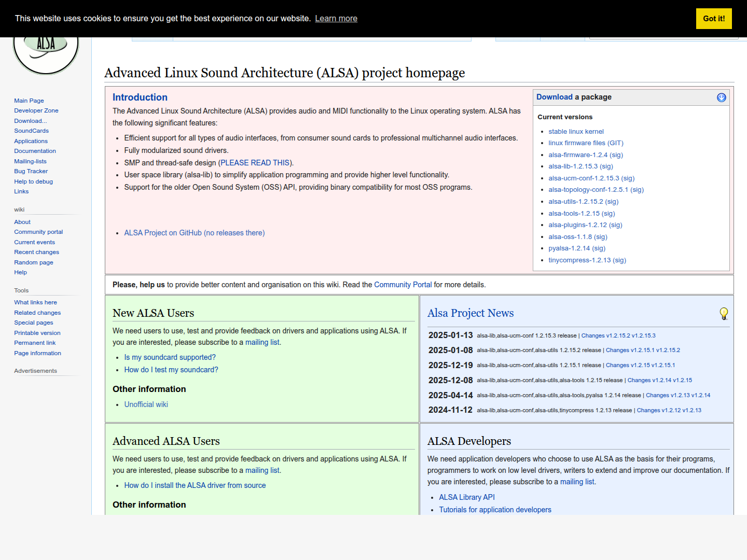Open the About wiki link

pyautogui.click(x=22, y=222)
